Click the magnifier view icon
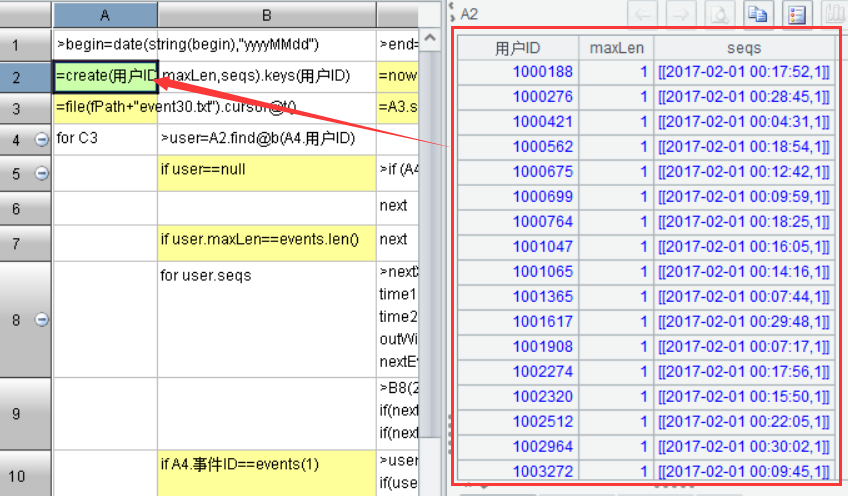Image resolution: width=848 pixels, height=496 pixels. click(x=721, y=14)
